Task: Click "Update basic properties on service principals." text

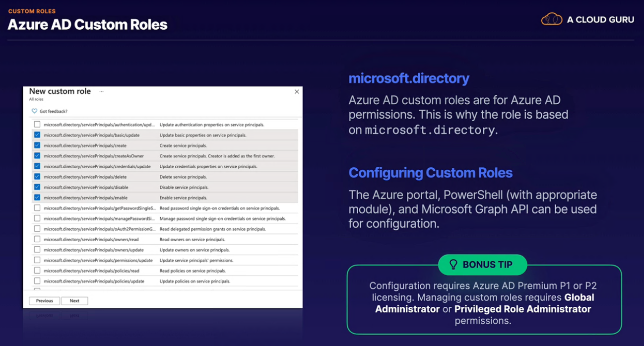Action: (203, 135)
